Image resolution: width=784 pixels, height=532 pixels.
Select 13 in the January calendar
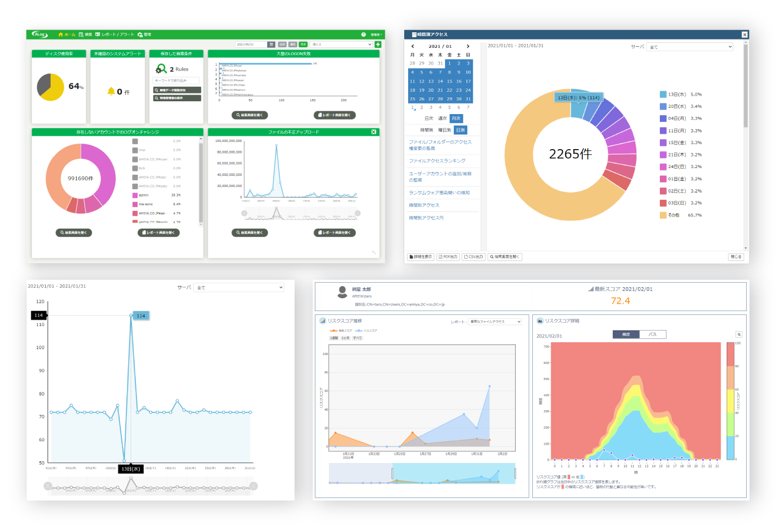pos(431,81)
